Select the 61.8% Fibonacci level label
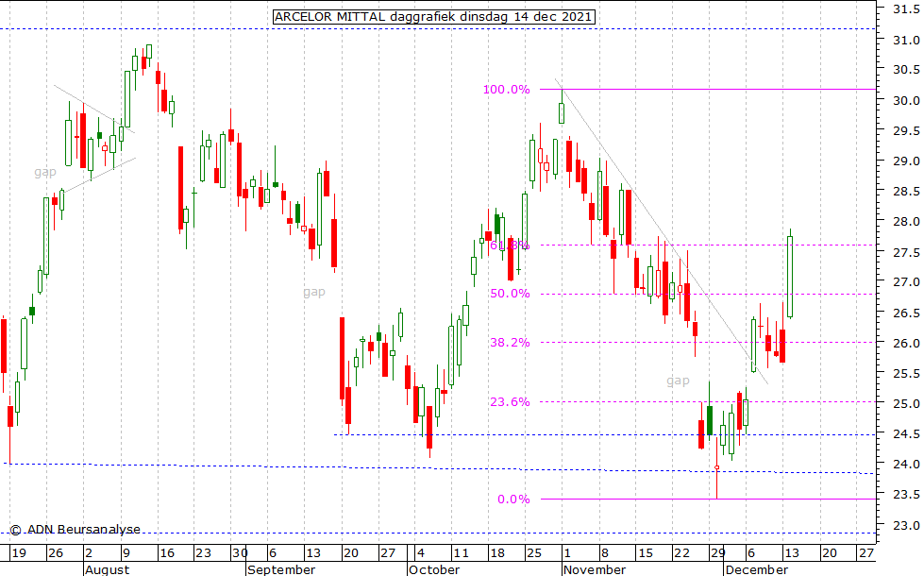 [x=510, y=245]
